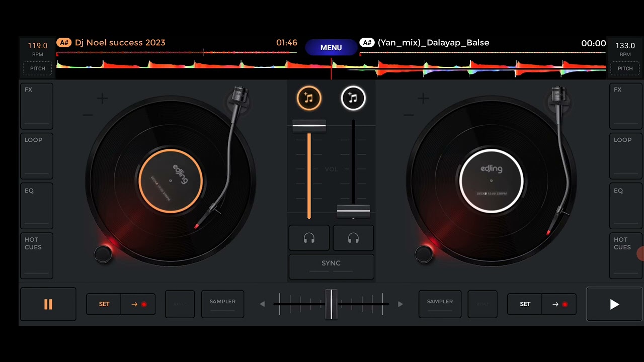Click left deck elapsed time 01:46
This screenshot has height=362, width=644.
287,43
